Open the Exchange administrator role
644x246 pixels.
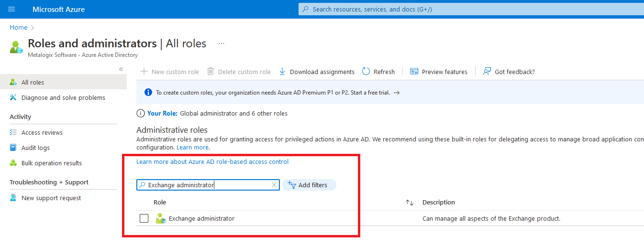click(201, 219)
